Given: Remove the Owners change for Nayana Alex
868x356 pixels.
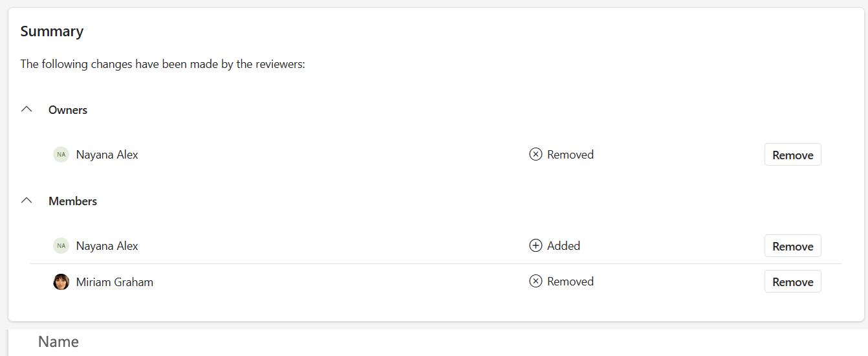Looking at the screenshot, I should [793, 155].
